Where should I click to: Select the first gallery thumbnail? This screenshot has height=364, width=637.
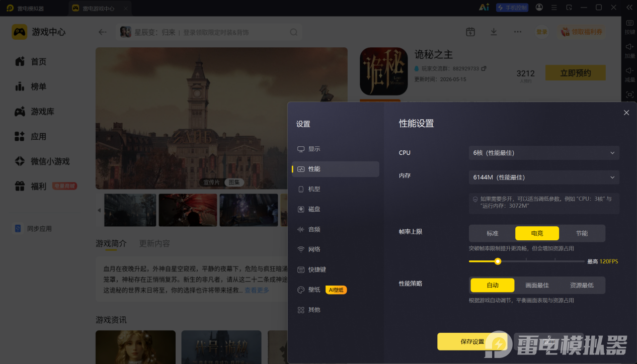point(130,210)
